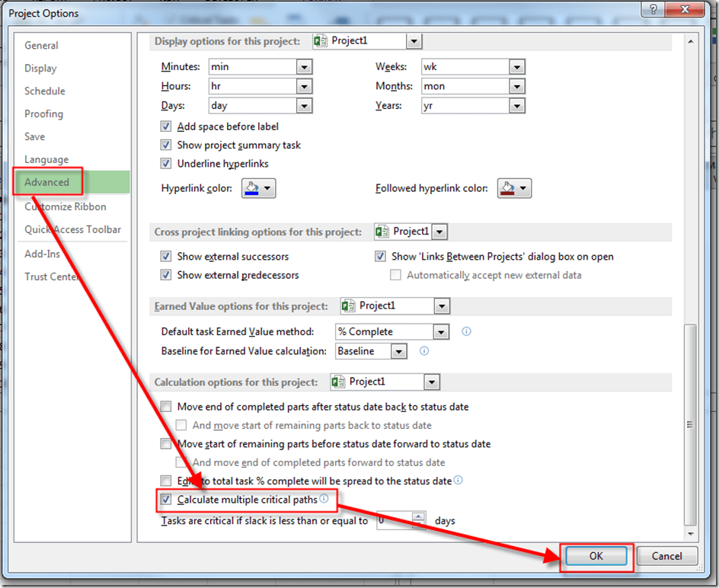Toggle Show external successors checkbox

pos(166,257)
